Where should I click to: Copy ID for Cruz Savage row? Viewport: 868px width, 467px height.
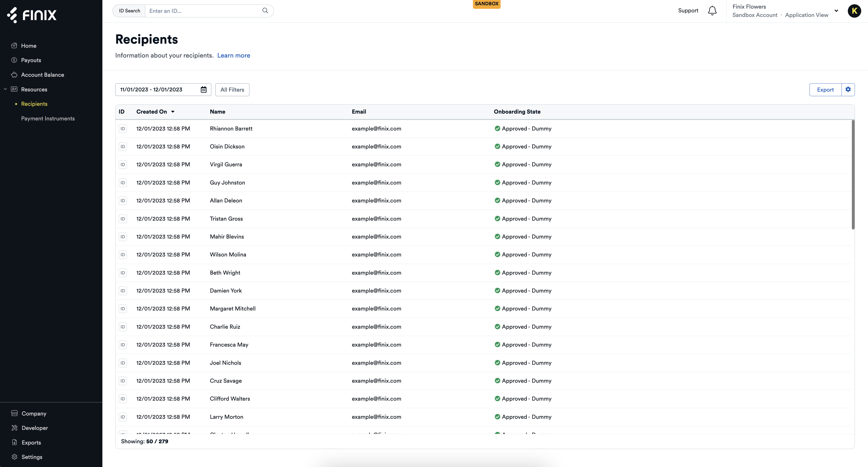point(123,381)
